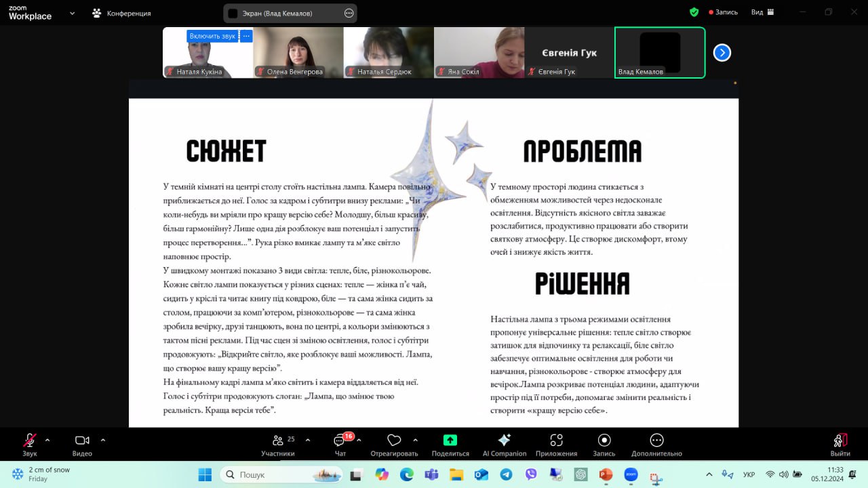The width and height of the screenshot is (868, 488).
Task: Click the Record button in toolbar
Action: coord(604,441)
